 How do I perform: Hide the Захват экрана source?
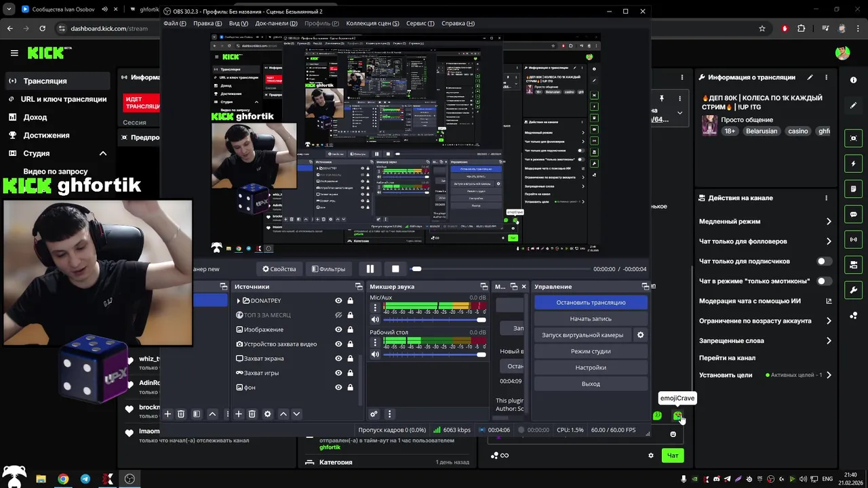[338, 359]
